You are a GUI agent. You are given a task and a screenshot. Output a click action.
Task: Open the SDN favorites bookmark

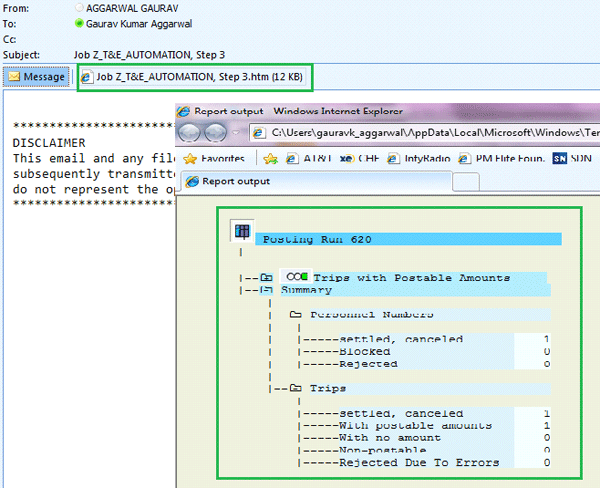[x=572, y=158]
